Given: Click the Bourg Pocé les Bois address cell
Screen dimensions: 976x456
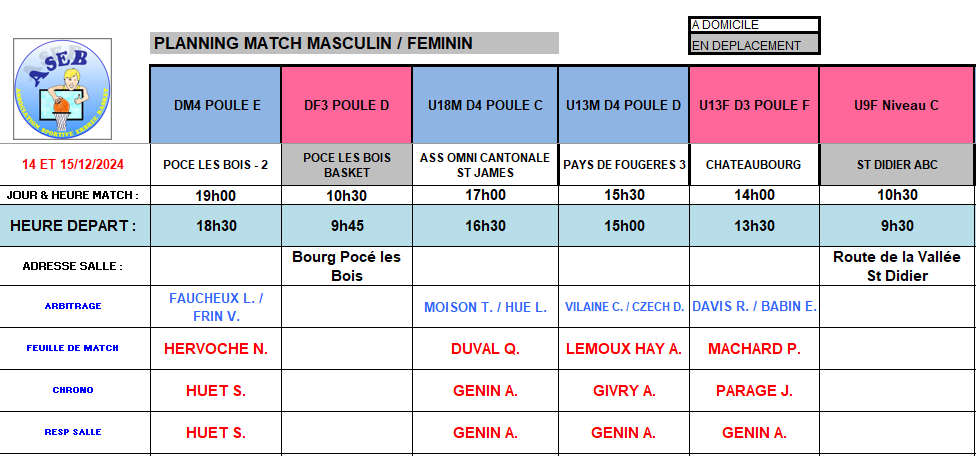Looking at the screenshot, I should (x=346, y=266).
